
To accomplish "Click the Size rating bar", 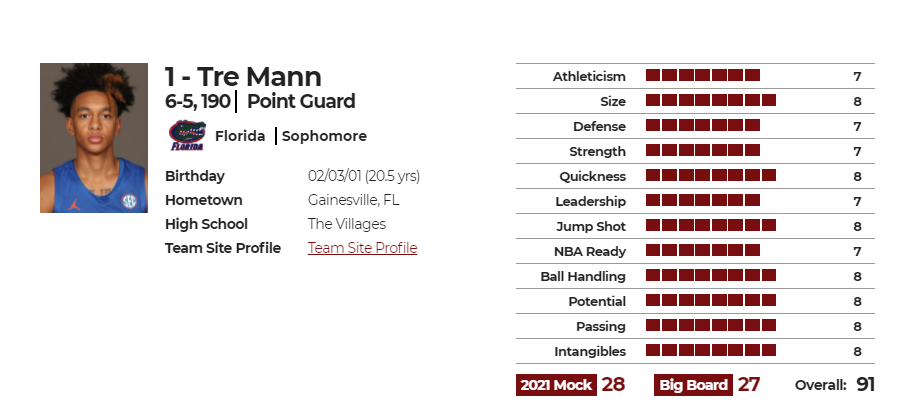I will [711, 100].
